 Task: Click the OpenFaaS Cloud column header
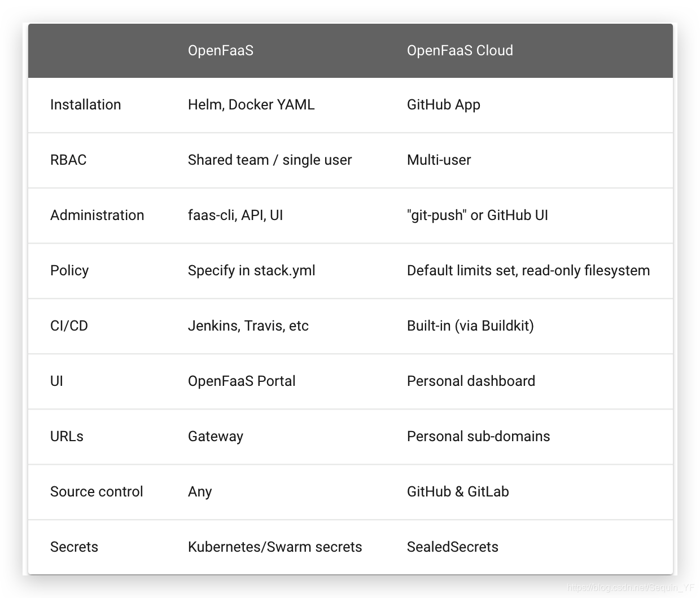point(460,50)
